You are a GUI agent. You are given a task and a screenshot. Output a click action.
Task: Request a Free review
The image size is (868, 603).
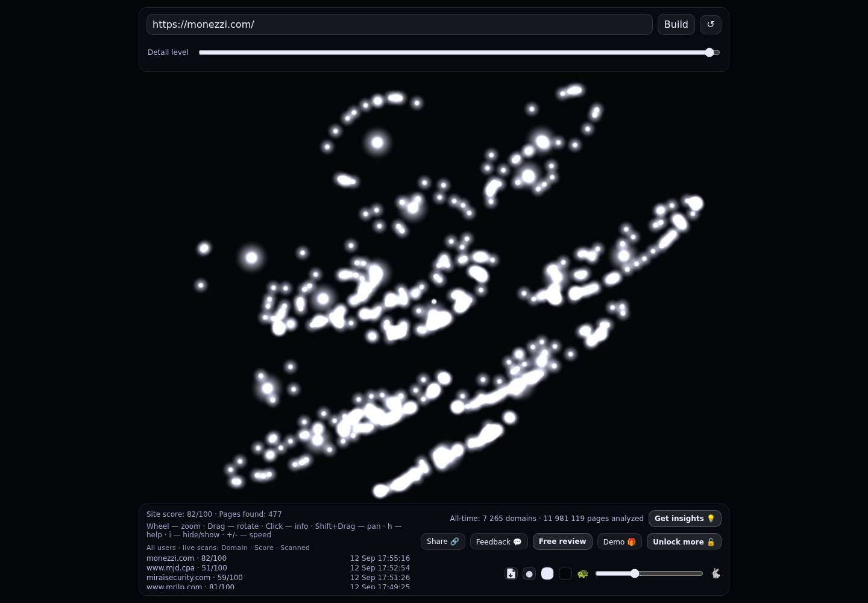pyautogui.click(x=562, y=541)
